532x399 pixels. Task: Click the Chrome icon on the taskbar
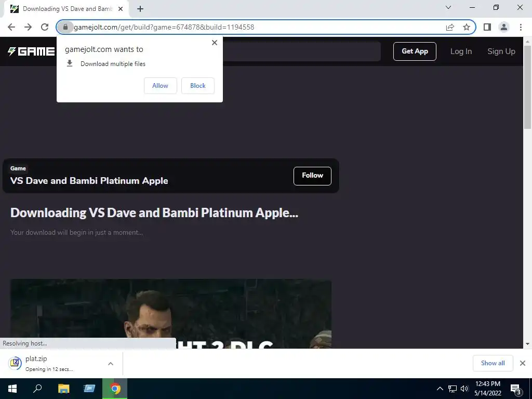(115, 389)
